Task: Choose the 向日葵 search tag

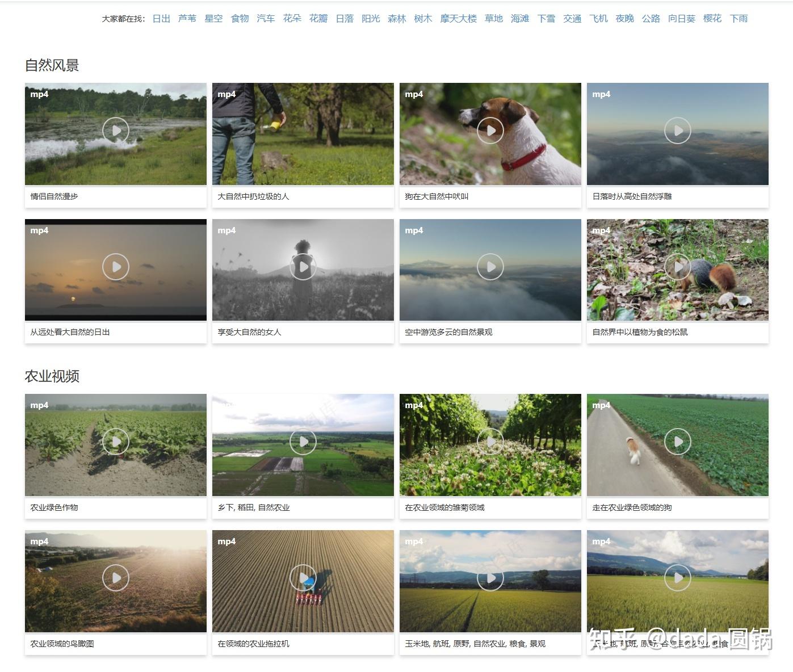Action: 681,19
